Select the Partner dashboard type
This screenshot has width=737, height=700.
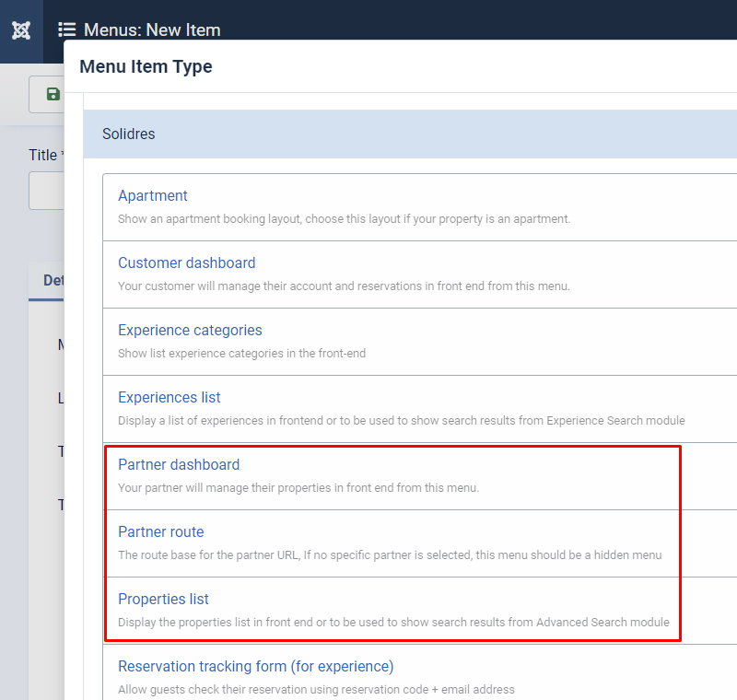(178, 464)
